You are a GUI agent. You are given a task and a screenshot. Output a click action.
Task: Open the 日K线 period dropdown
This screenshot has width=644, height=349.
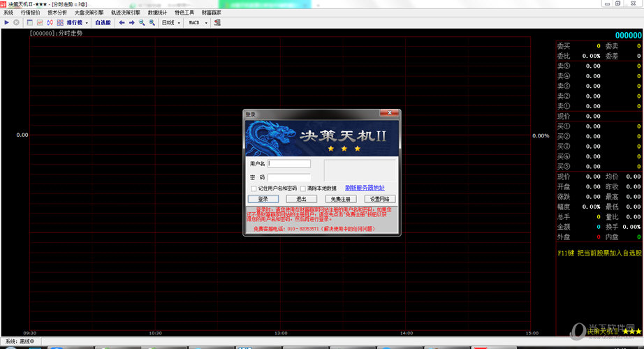[x=171, y=22]
